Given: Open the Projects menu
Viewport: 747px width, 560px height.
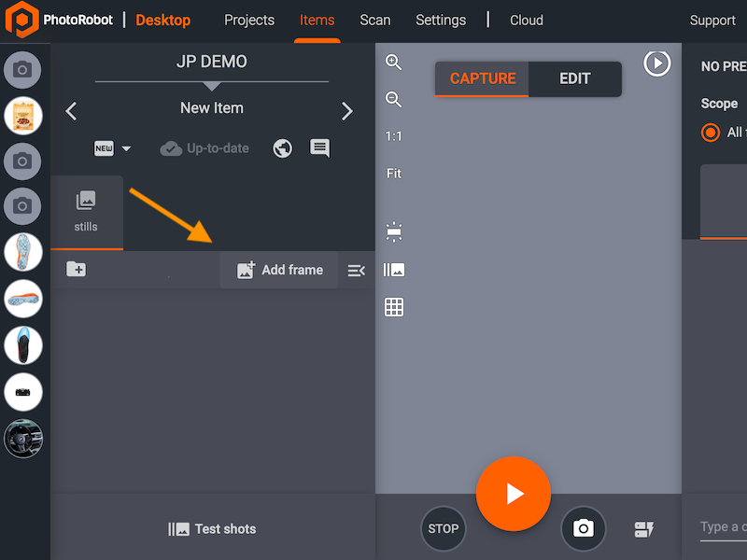Looking at the screenshot, I should (x=249, y=21).
